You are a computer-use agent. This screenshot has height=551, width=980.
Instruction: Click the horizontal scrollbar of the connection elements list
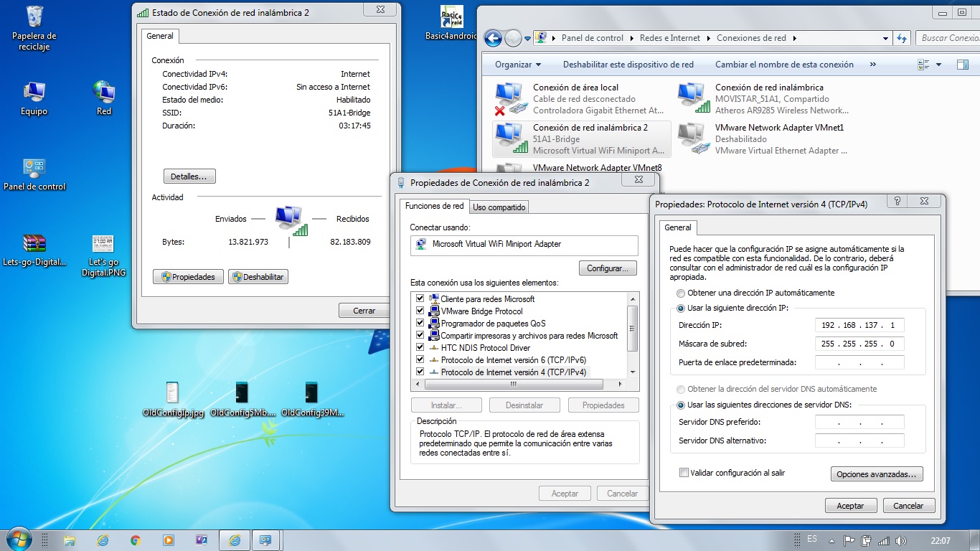[513, 384]
